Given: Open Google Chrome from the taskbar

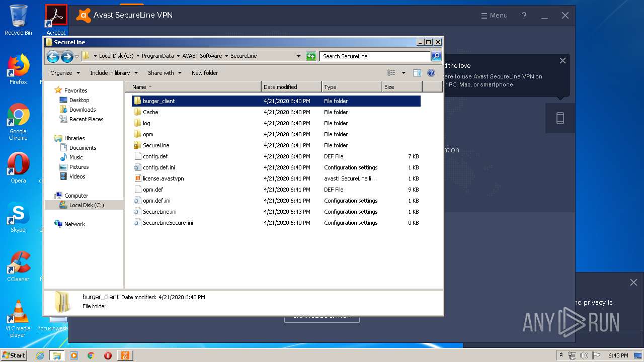Looking at the screenshot, I should pyautogui.click(x=91, y=355).
